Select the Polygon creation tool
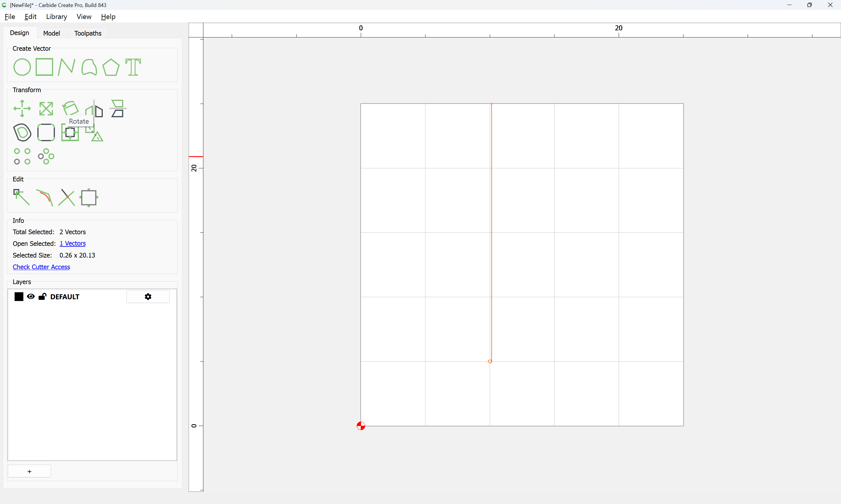 (110, 67)
